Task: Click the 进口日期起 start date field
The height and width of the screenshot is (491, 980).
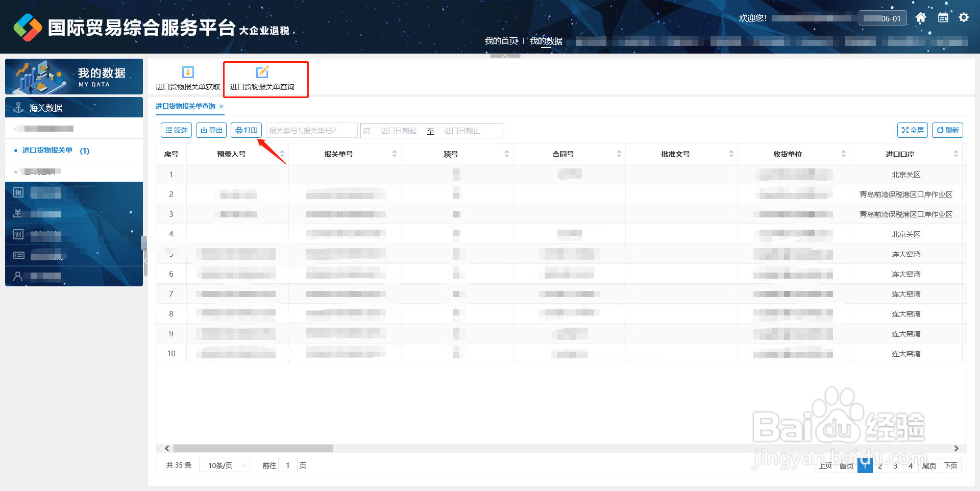Action: point(398,131)
